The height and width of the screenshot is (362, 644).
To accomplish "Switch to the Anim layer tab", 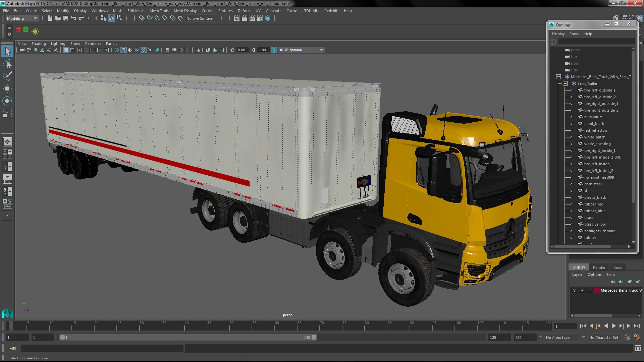I will click(618, 267).
